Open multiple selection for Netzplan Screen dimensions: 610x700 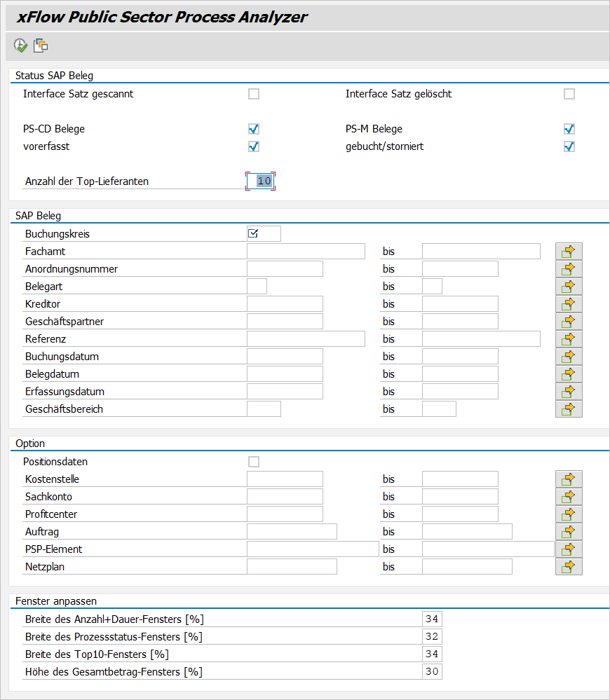tap(569, 566)
